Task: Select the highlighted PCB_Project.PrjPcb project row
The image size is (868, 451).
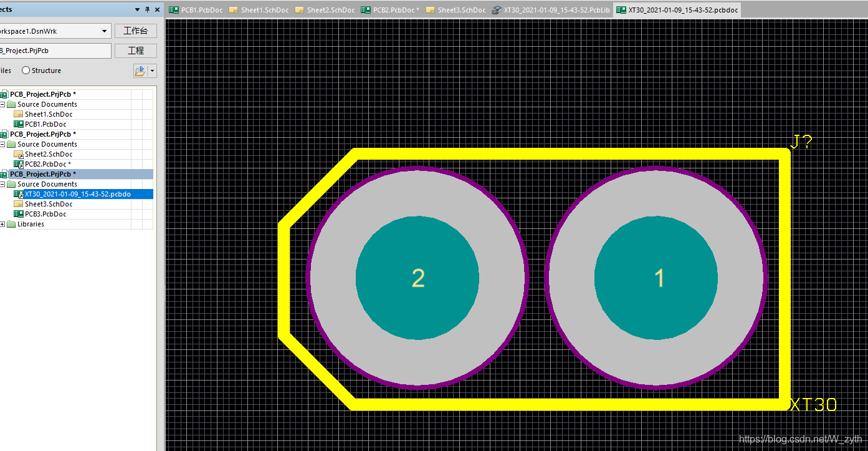Action: 76,174
